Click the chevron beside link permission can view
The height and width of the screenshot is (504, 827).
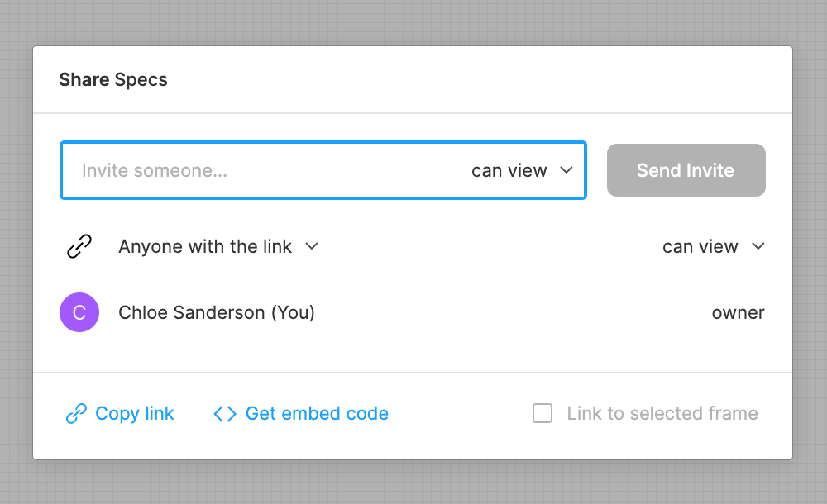(758, 246)
